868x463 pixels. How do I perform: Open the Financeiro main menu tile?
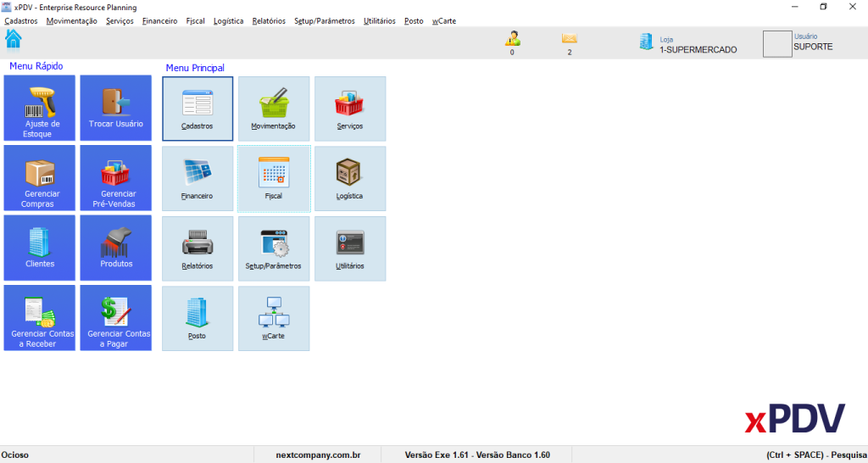198,178
